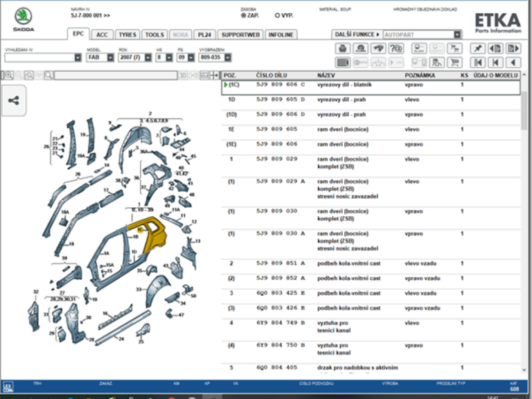Image resolution: width=532 pixels, height=399 pixels.
Task: Jump to first illustration with skip-back icon
Action: [477, 62]
